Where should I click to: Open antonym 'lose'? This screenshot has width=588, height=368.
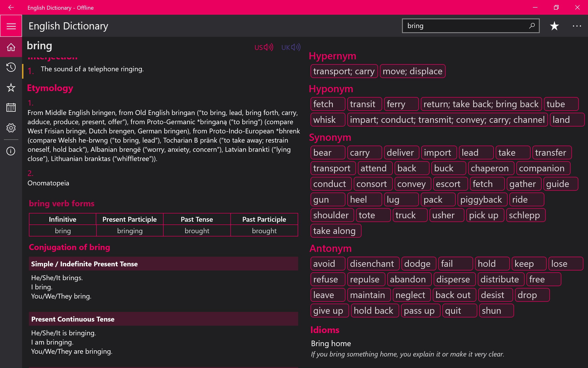point(566,264)
